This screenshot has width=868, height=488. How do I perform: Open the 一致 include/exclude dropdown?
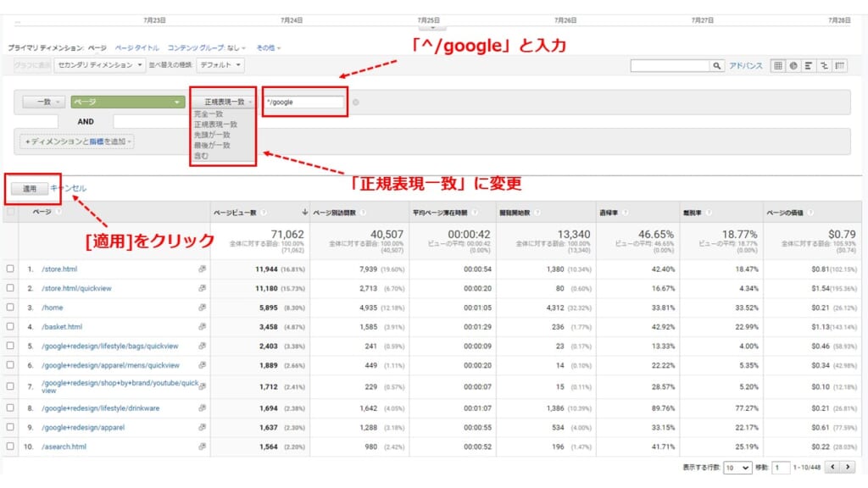click(44, 103)
